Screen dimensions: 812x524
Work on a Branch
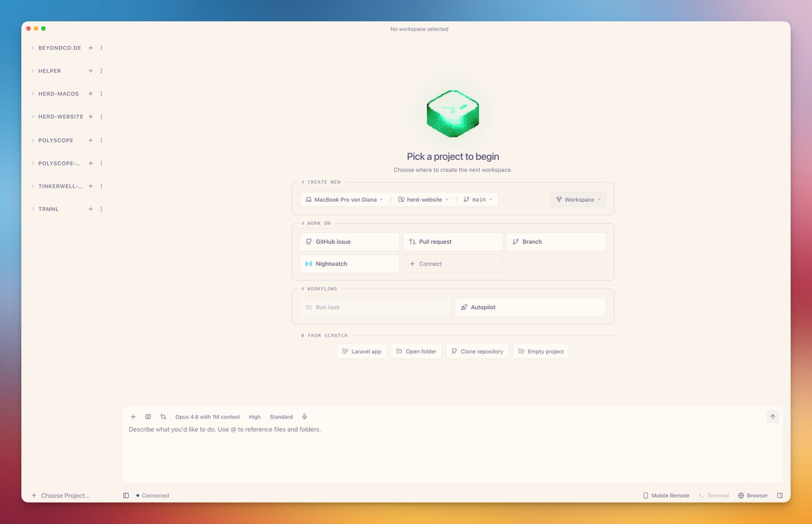pyautogui.click(x=556, y=242)
